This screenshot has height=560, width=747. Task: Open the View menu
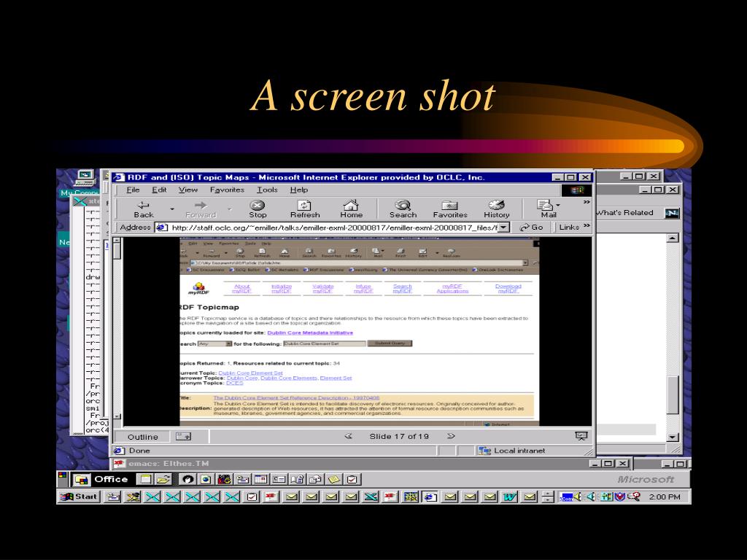[188, 190]
